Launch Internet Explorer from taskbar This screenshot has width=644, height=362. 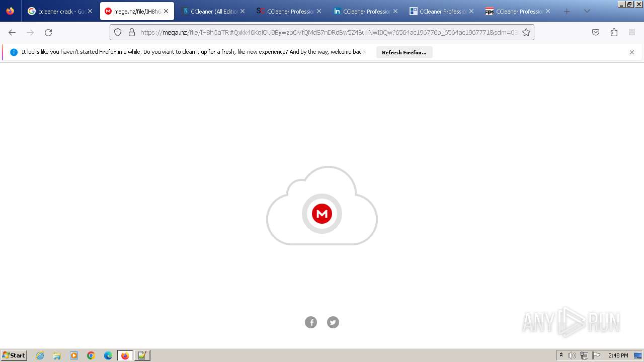40,355
